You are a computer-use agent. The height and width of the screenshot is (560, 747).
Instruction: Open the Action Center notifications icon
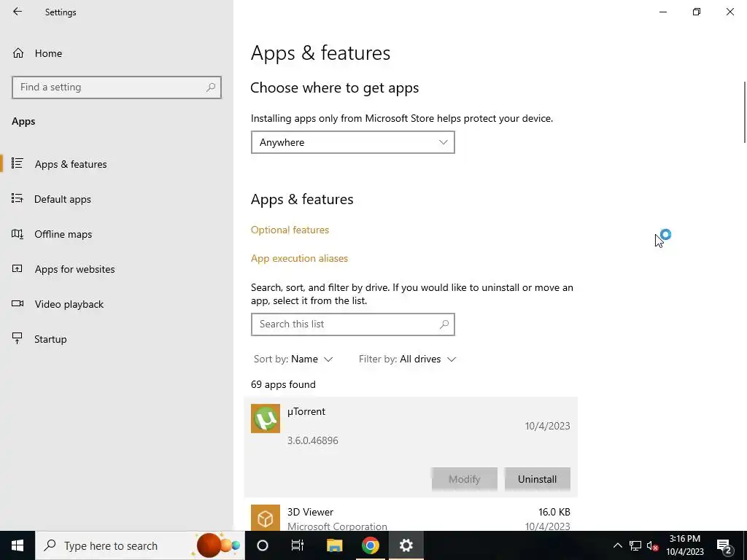(x=724, y=546)
